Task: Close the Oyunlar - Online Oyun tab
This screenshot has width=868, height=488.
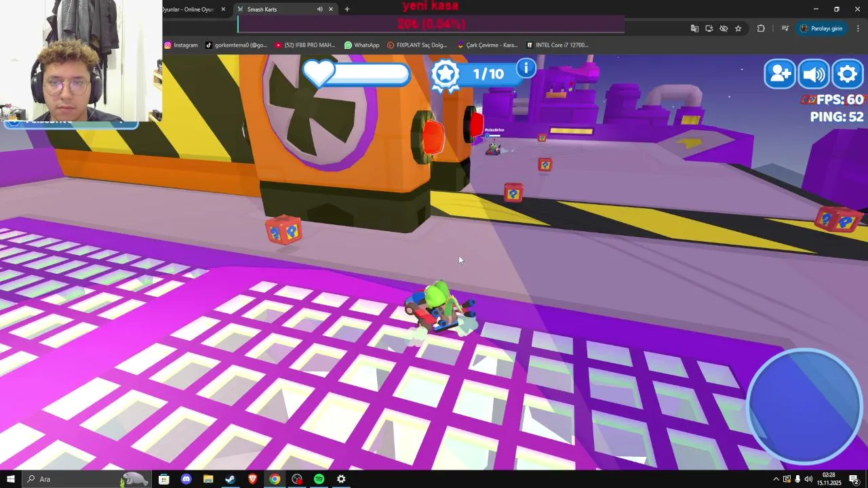Action: tap(223, 9)
